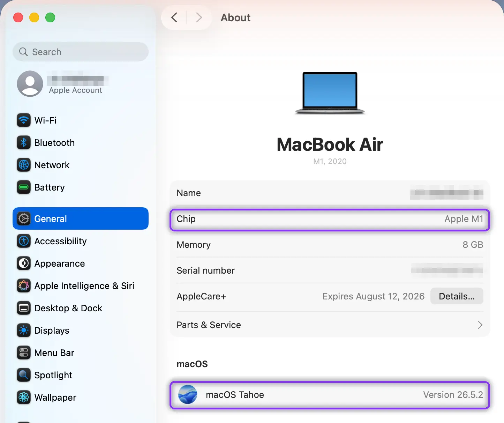Click the Desktop & Dock icon
The image size is (504, 423).
(24, 308)
